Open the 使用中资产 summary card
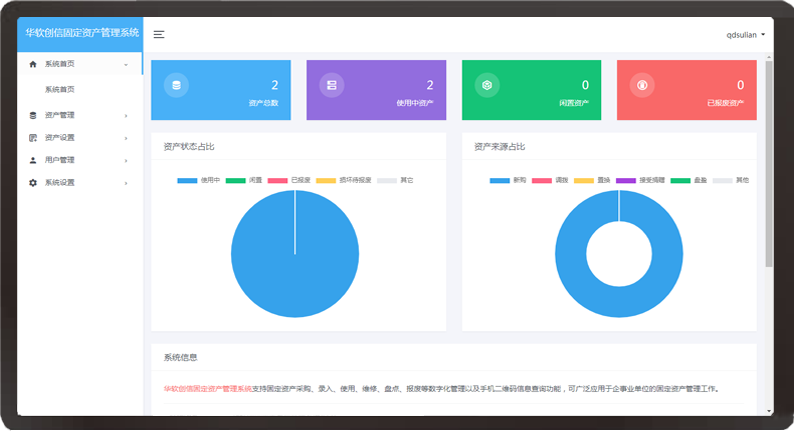794x433 pixels. click(376, 90)
